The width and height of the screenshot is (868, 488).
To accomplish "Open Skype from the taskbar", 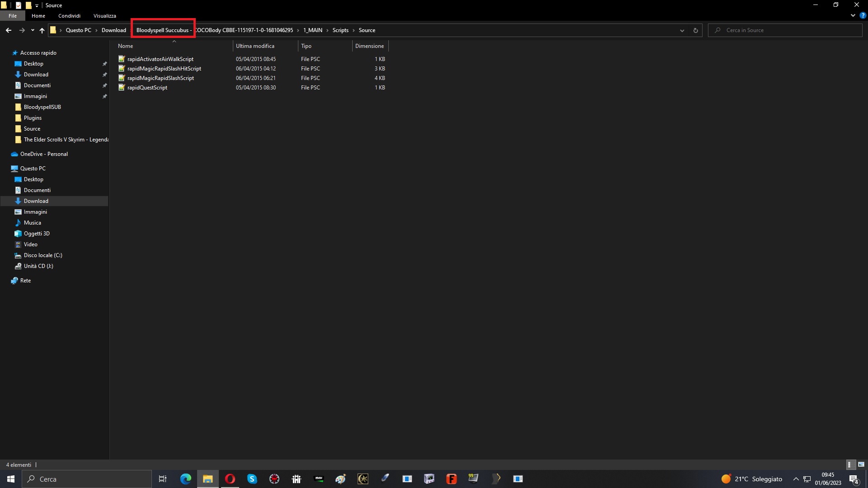I will click(252, 479).
